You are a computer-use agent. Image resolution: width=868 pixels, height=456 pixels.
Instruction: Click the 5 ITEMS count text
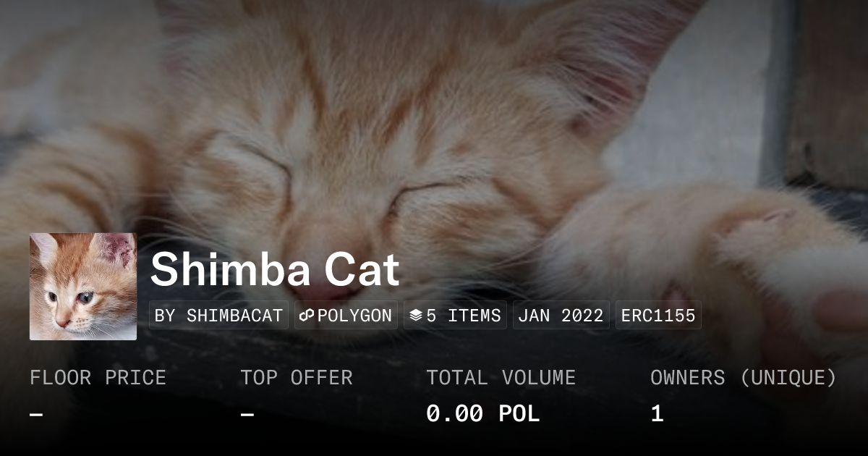[x=464, y=316]
